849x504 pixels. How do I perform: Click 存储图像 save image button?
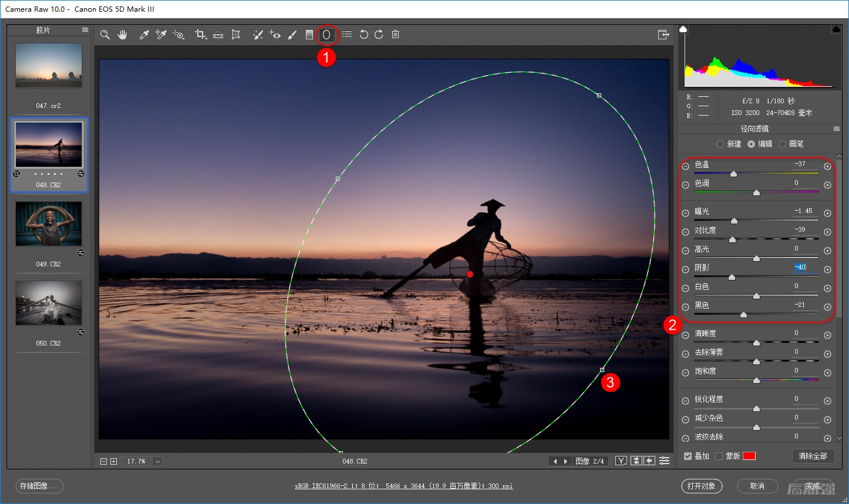pyautogui.click(x=39, y=486)
